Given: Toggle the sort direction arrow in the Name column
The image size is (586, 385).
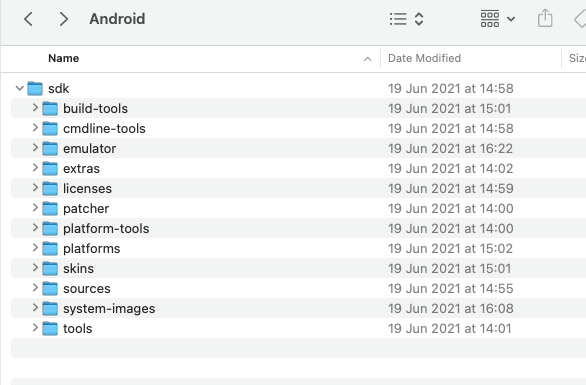Looking at the screenshot, I should click(x=367, y=59).
